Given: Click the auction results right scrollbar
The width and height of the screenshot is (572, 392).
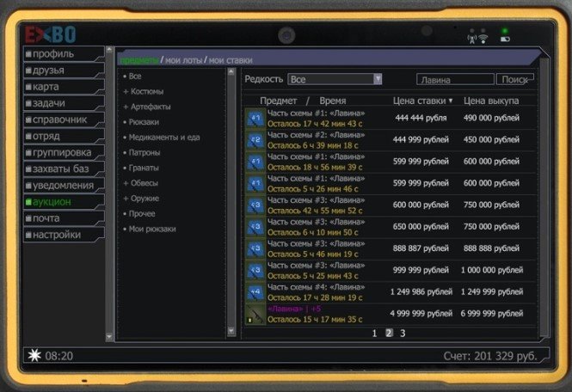Looking at the screenshot, I should click(x=544, y=199).
